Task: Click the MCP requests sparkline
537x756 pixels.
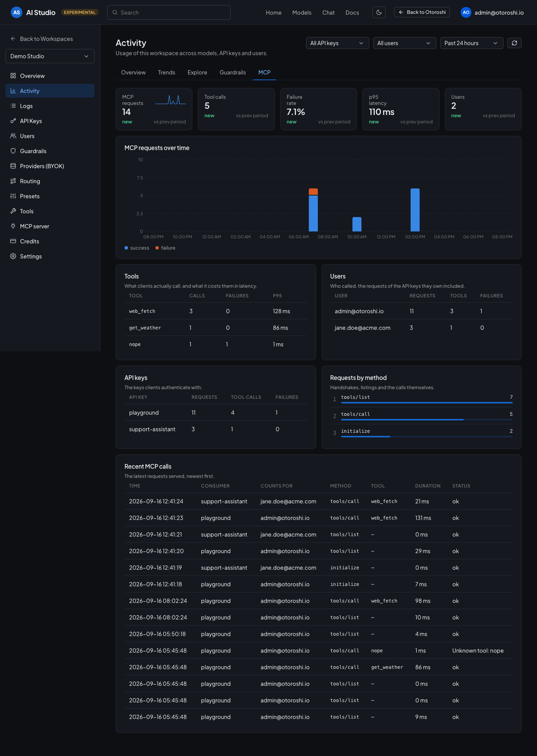Action: 170,100
